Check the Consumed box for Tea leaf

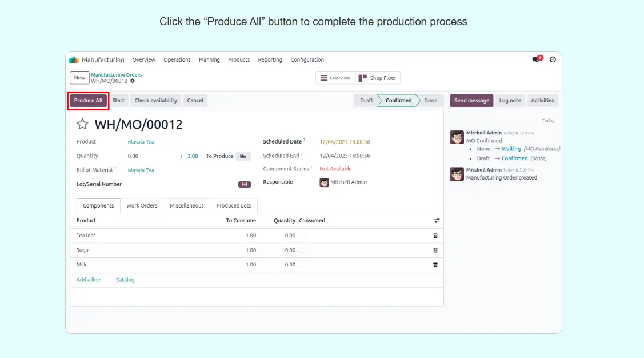302,236
